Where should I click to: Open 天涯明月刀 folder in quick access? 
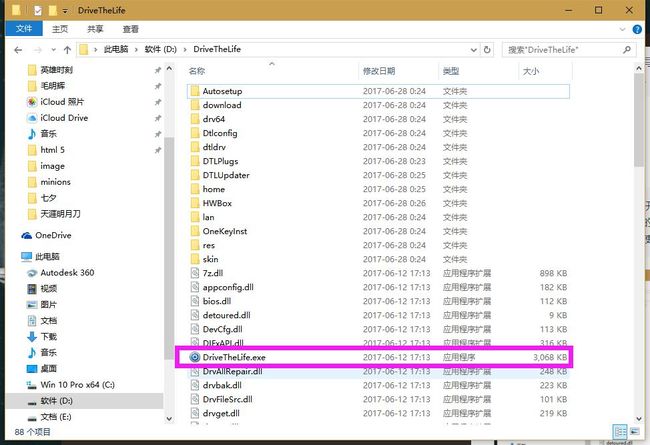pyautogui.click(x=54, y=214)
